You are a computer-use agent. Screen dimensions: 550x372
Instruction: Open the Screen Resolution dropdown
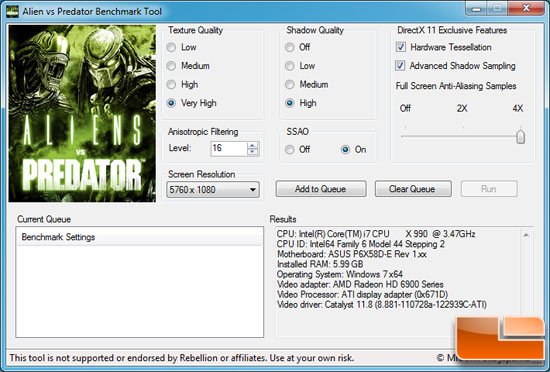(x=213, y=189)
